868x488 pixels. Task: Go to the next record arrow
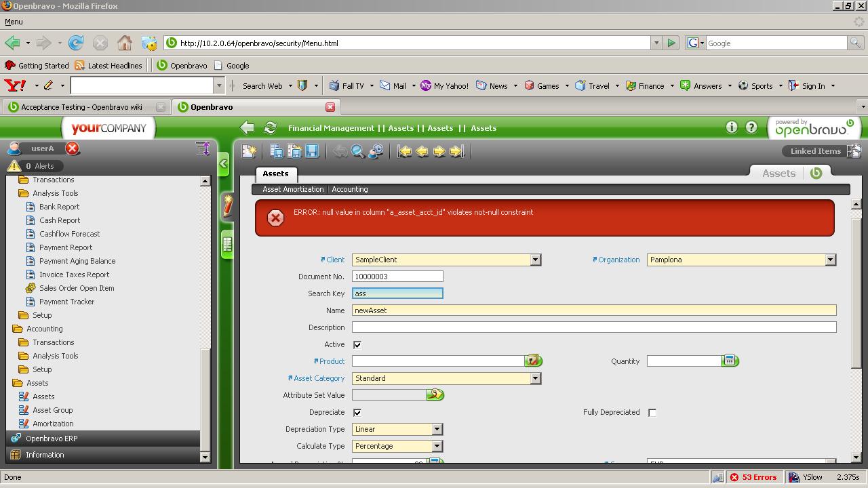tap(439, 151)
